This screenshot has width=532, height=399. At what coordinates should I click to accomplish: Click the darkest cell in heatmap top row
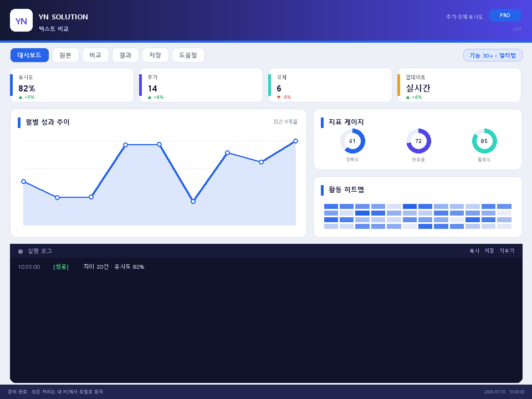point(410,206)
